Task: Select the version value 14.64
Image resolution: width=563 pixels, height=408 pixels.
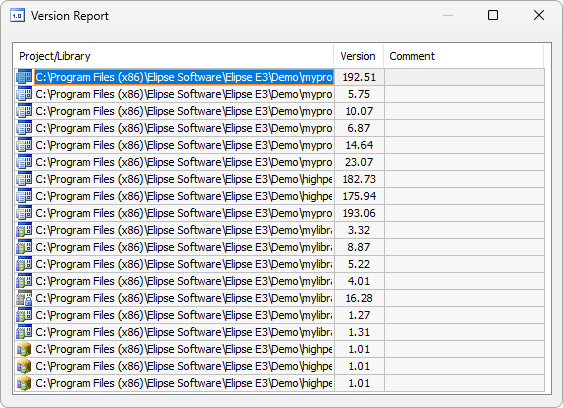Action: [x=359, y=145]
